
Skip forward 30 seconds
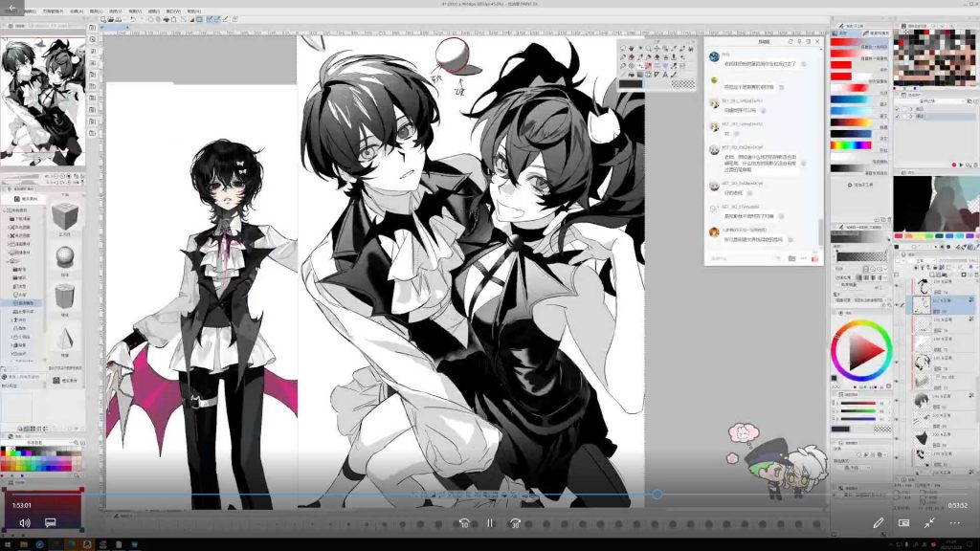point(515,523)
